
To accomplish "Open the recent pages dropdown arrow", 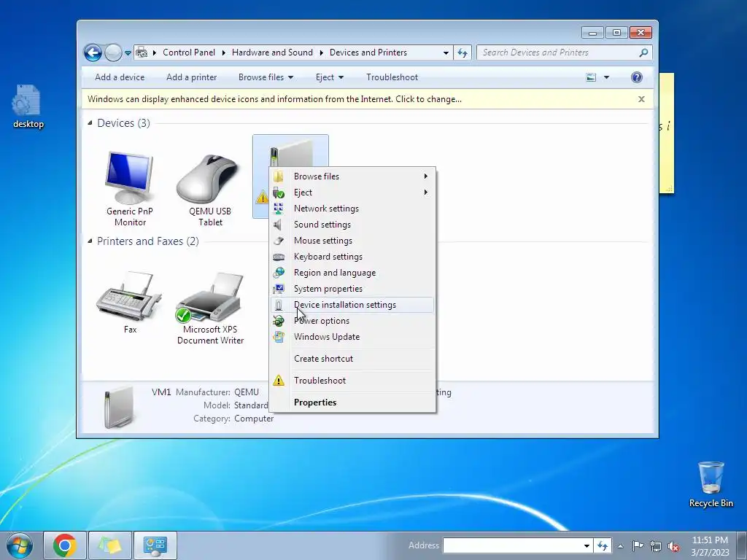I will click(x=128, y=52).
